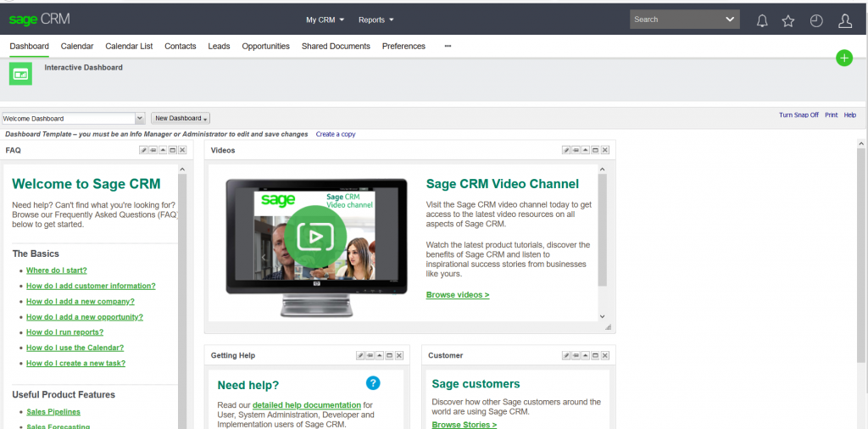Play the Sage CRM video thumbnail

click(314, 235)
